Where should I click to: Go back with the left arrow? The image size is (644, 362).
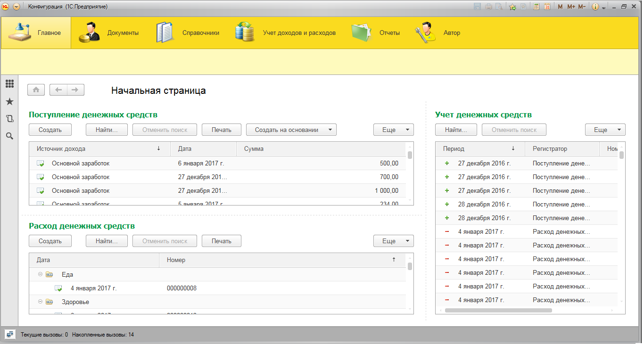[x=58, y=90]
